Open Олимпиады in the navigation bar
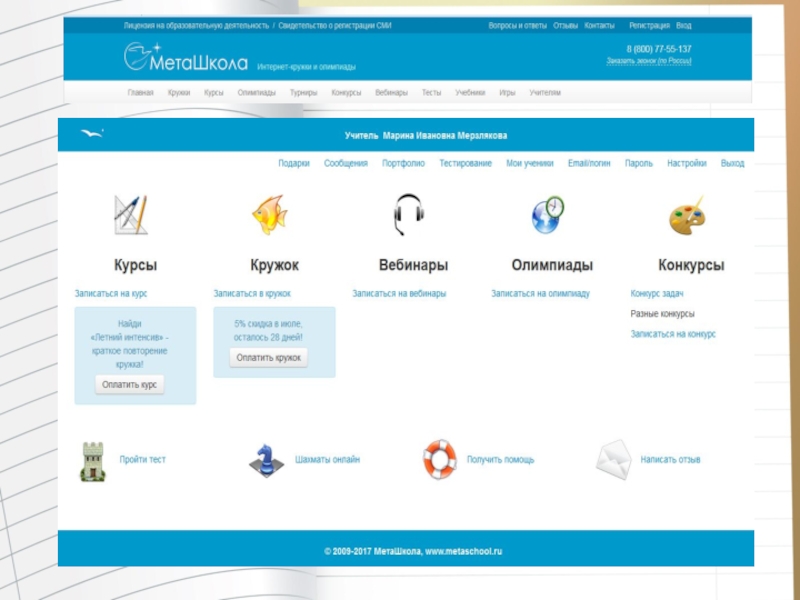The width and height of the screenshot is (800, 600). click(257, 93)
